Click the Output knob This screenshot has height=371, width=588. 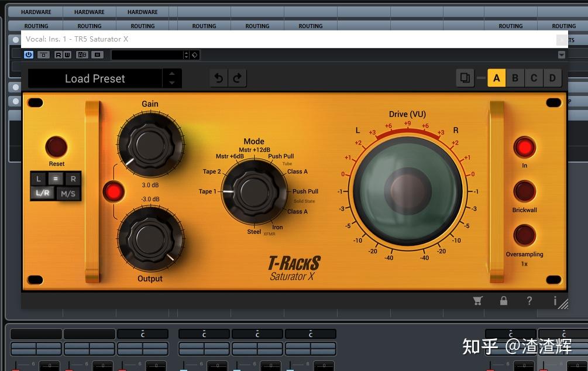pos(151,239)
